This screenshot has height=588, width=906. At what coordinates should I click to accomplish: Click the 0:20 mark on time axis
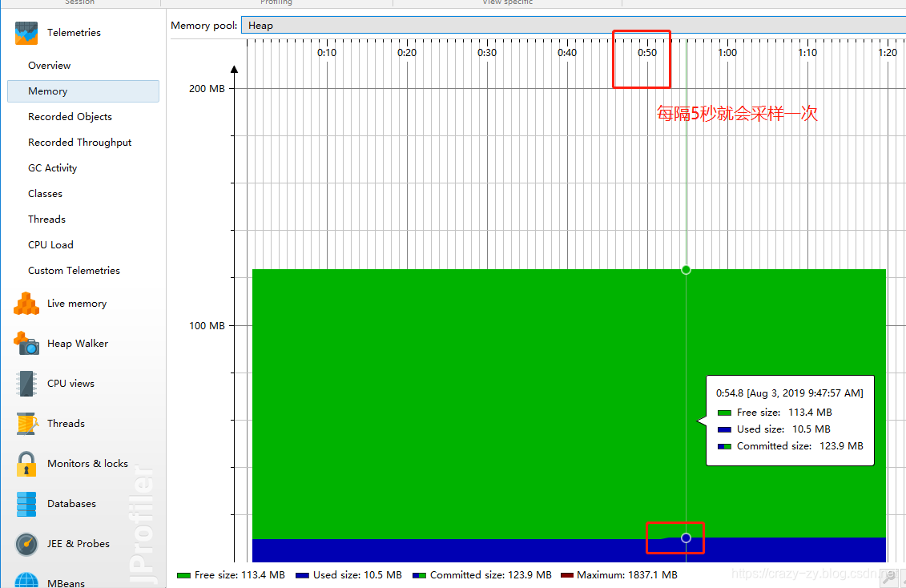[x=407, y=53]
